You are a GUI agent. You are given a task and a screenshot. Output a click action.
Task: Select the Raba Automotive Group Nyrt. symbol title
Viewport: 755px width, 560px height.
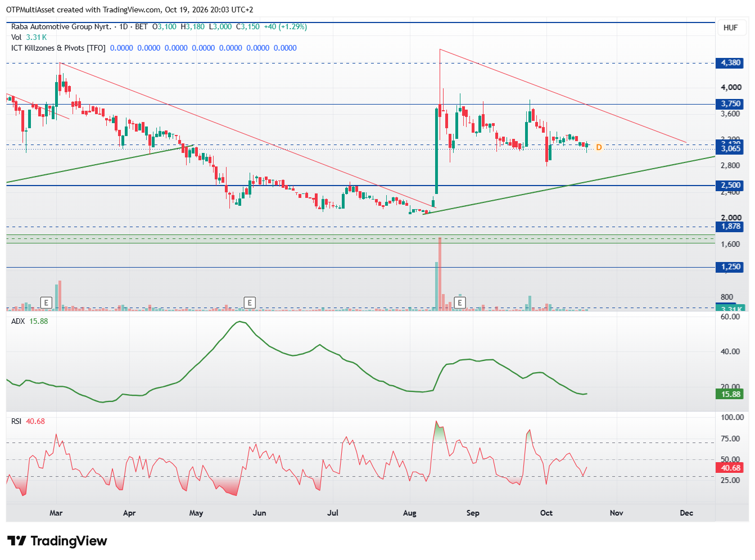pos(61,26)
